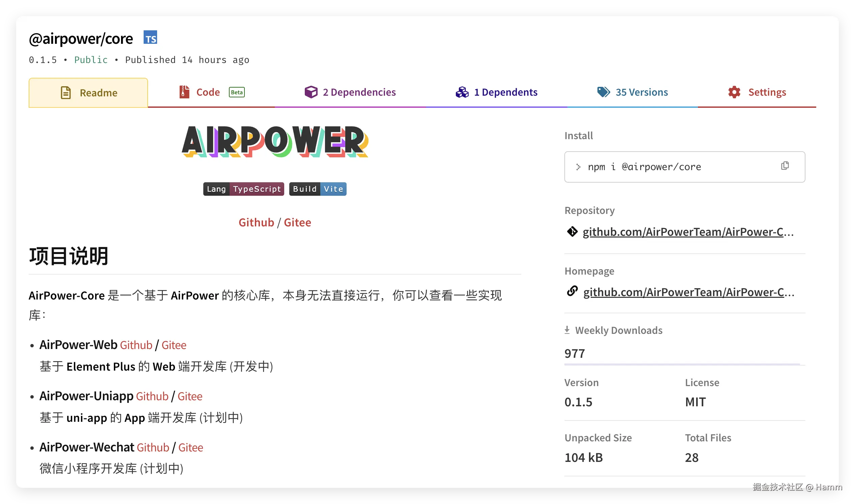Screen dimensions: 855x504
Task: Click the Repository git icon
Action: point(573,232)
